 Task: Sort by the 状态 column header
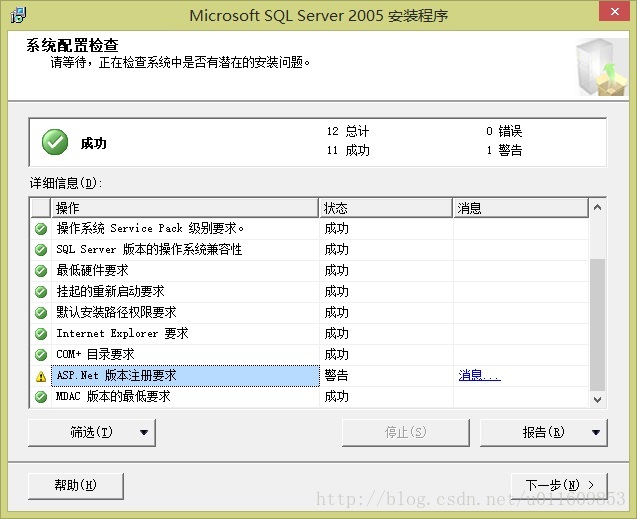(386, 208)
